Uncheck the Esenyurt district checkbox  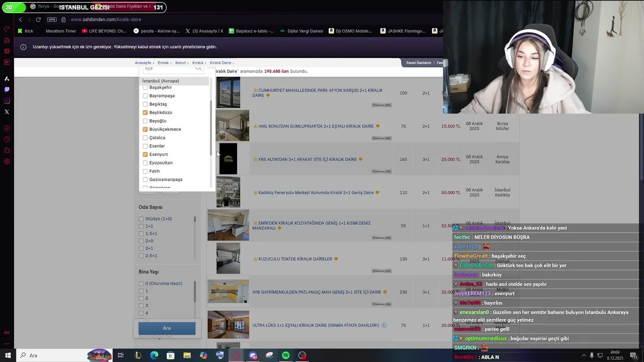145,154
